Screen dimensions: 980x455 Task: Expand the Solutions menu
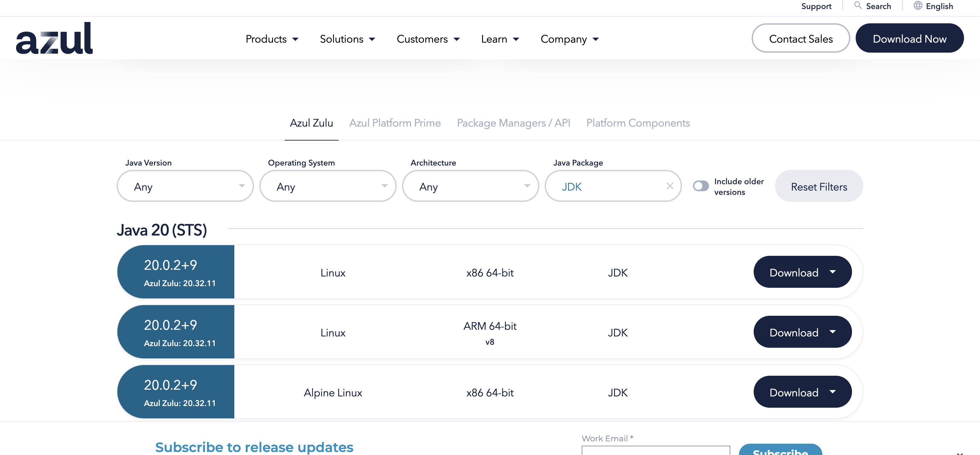tap(347, 39)
